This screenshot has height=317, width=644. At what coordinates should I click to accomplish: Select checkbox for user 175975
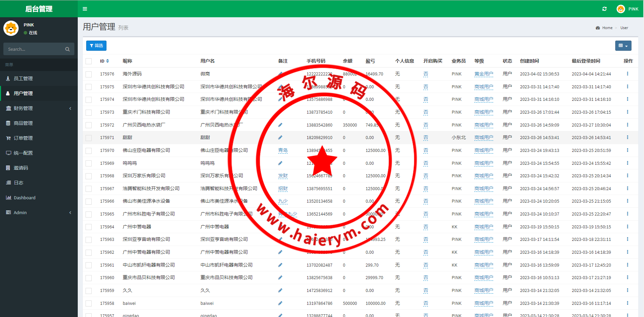tap(89, 87)
